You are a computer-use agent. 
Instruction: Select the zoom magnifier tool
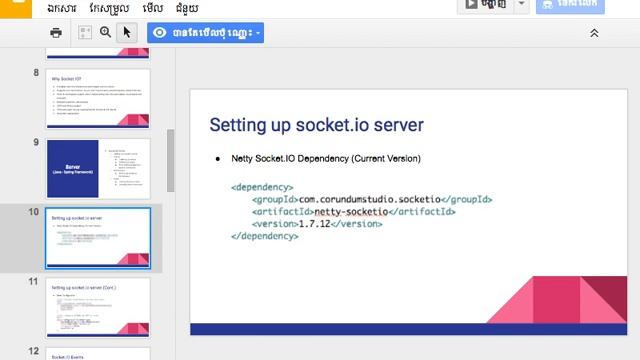(105, 32)
